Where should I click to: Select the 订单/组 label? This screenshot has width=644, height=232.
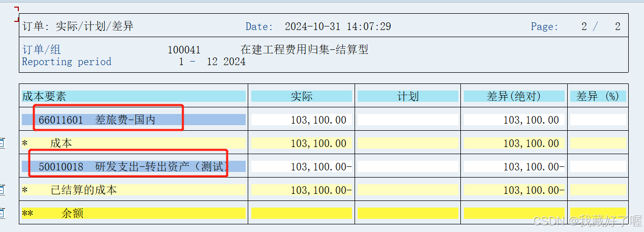(x=41, y=50)
